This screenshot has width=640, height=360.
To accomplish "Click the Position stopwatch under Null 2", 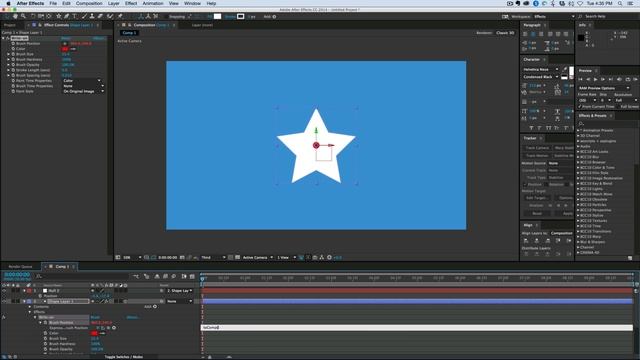I will coord(40,296).
